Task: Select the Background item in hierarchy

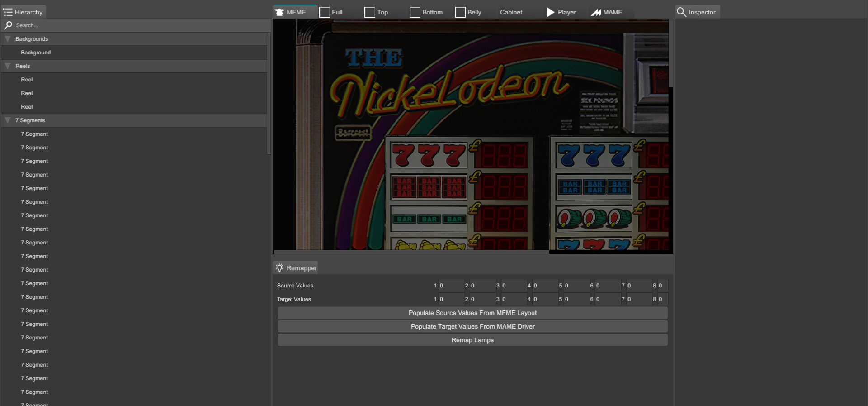Action: tap(134, 53)
